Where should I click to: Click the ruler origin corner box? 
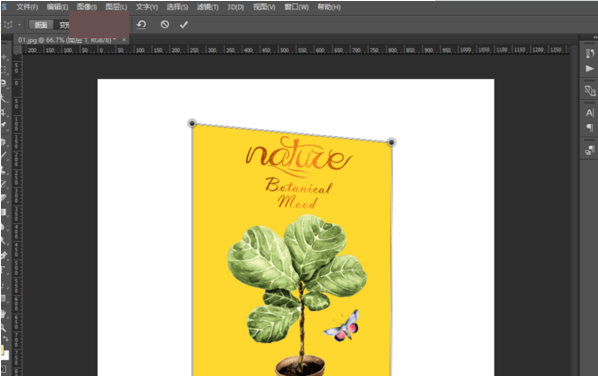[18, 50]
